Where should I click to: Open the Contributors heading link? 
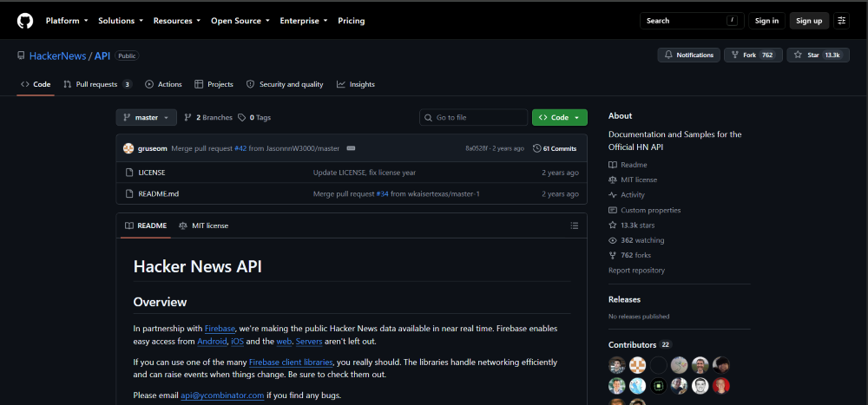tap(640, 344)
